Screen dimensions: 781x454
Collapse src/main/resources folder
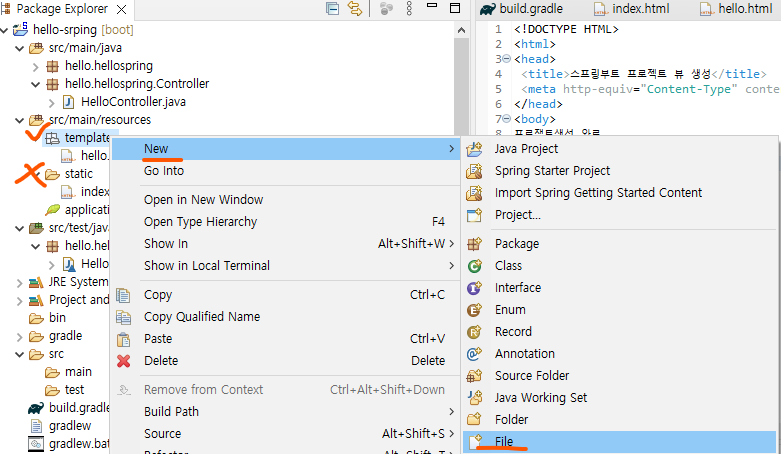pos(19,120)
